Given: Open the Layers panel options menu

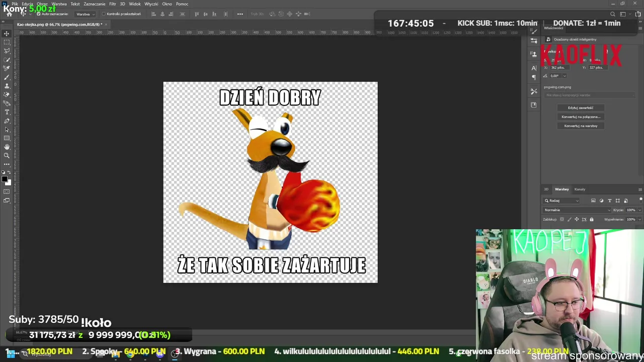Looking at the screenshot, I should click(640, 190).
